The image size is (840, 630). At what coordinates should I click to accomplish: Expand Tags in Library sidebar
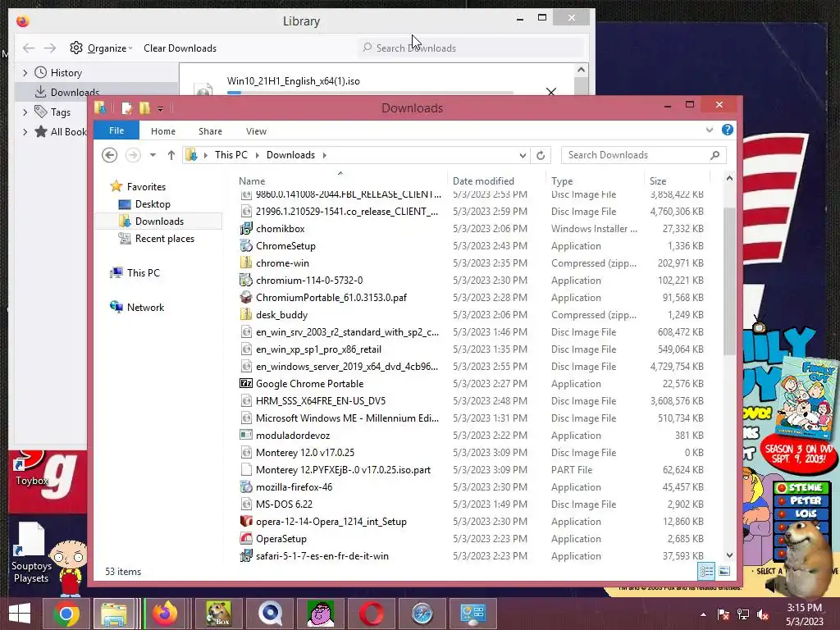[x=25, y=112]
